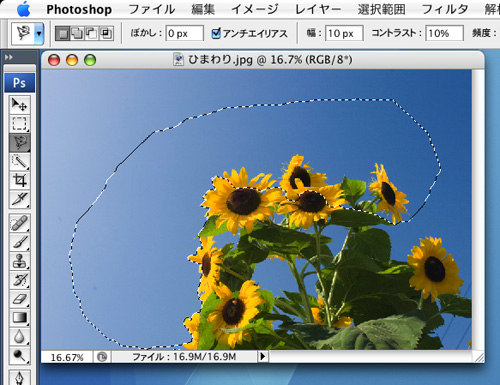Image resolution: width=500 pixels, height=385 pixels.
Task: Select the Clone Stamp tool
Action: click(x=20, y=261)
